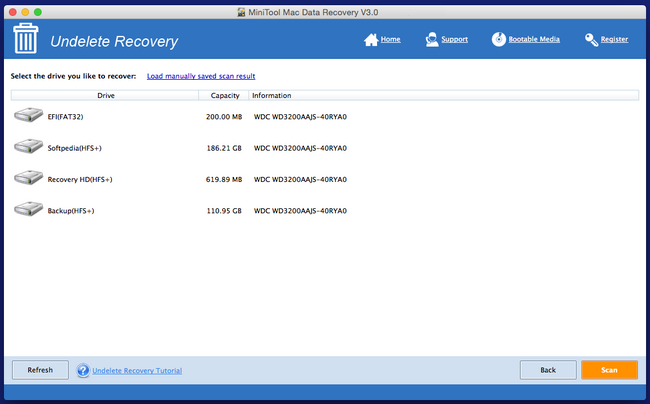
Task: Select the Backup(HFS+) drive name
Action: click(71, 211)
